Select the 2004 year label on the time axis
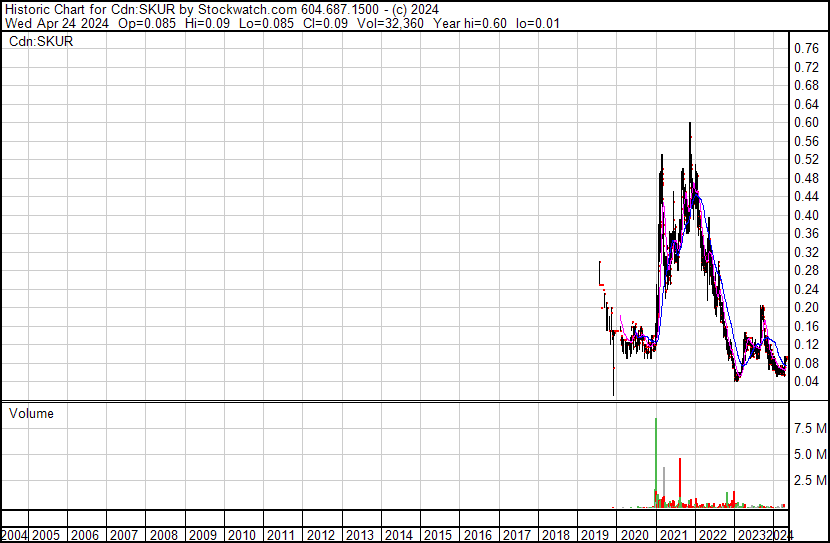 click(14, 535)
